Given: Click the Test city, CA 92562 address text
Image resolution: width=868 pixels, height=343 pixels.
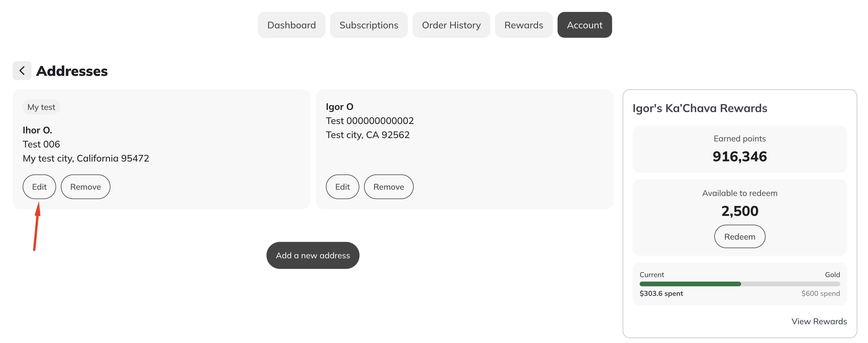Looking at the screenshot, I should tap(368, 135).
